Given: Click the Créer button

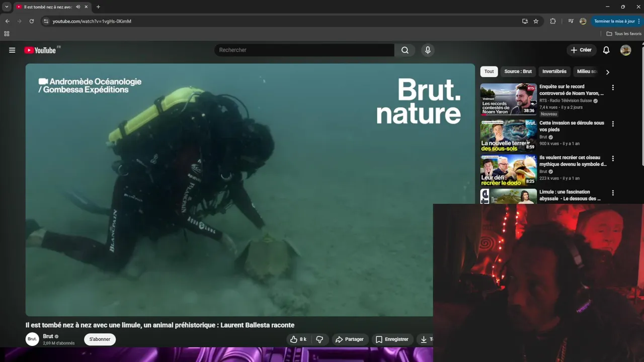Looking at the screenshot, I should coord(581,50).
